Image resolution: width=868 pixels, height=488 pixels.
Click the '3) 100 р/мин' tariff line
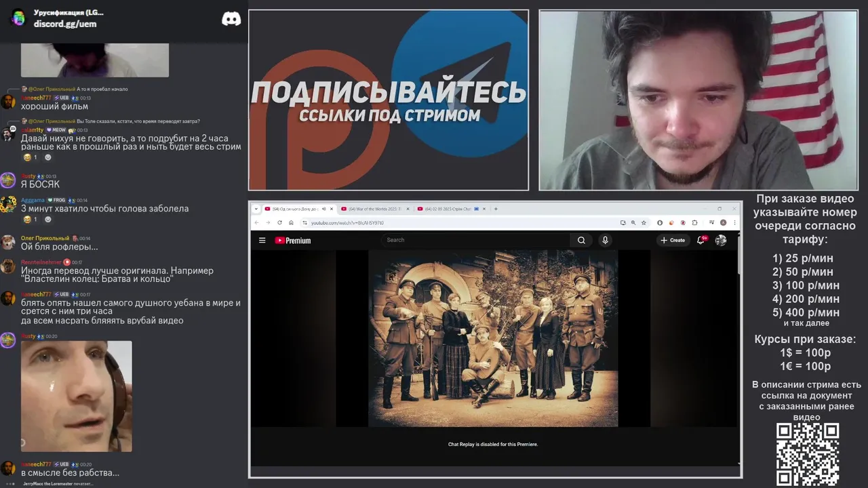coord(806,285)
